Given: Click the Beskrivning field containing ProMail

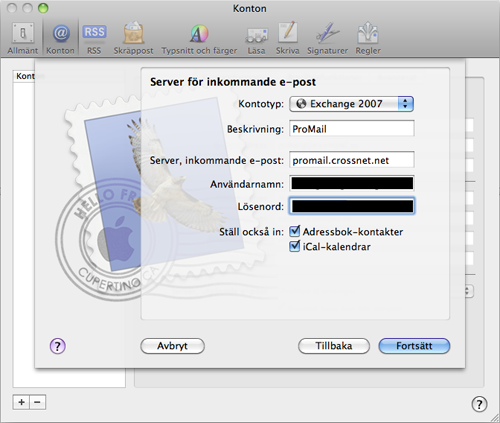Looking at the screenshot, I should click(x=352, y=129).
